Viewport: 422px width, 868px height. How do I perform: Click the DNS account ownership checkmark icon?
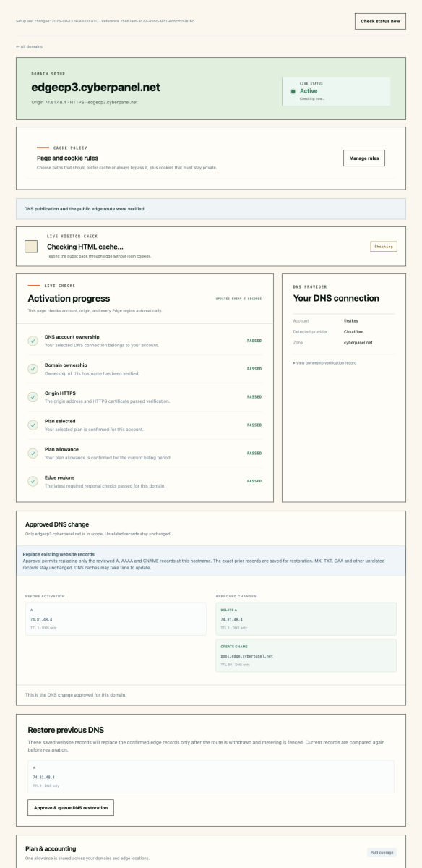click(33, 341)
